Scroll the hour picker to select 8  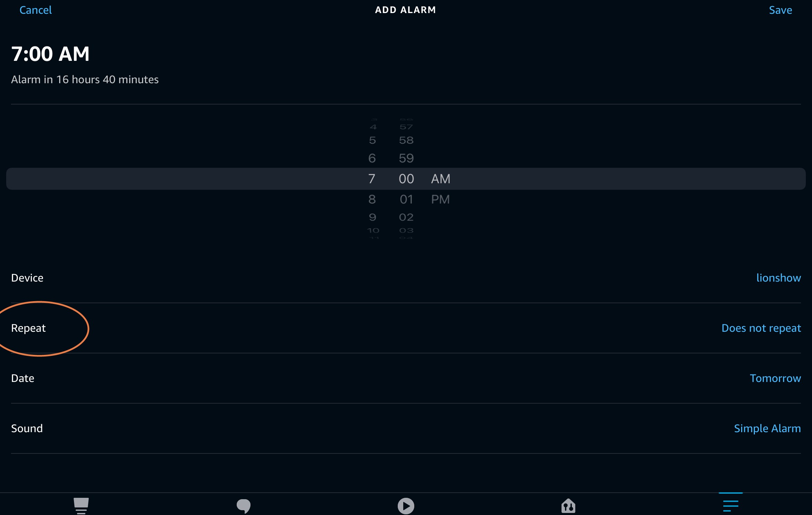[372, 199]
